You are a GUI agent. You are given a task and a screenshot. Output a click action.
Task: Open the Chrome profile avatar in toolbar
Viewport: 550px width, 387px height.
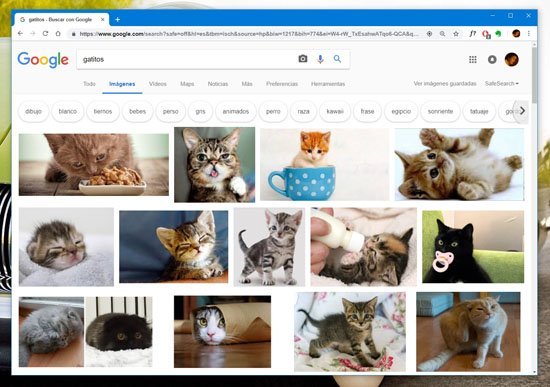coord(516,34)
